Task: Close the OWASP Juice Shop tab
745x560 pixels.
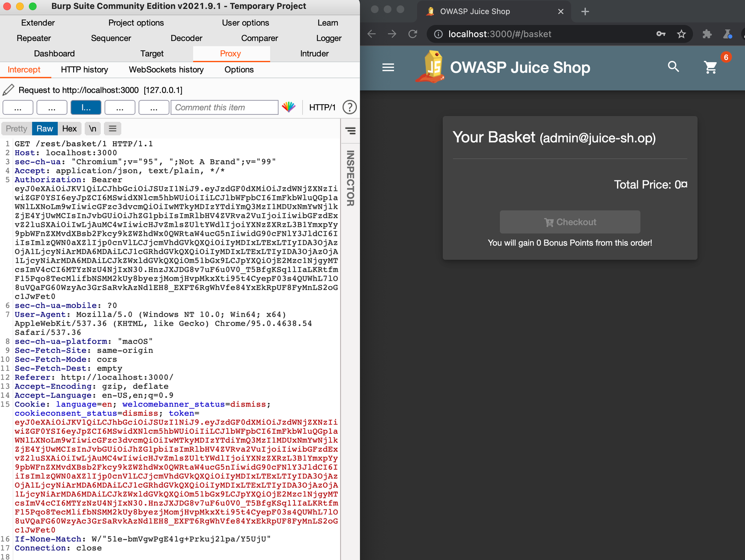Action: pyautogui.click(x=561, y=11)
